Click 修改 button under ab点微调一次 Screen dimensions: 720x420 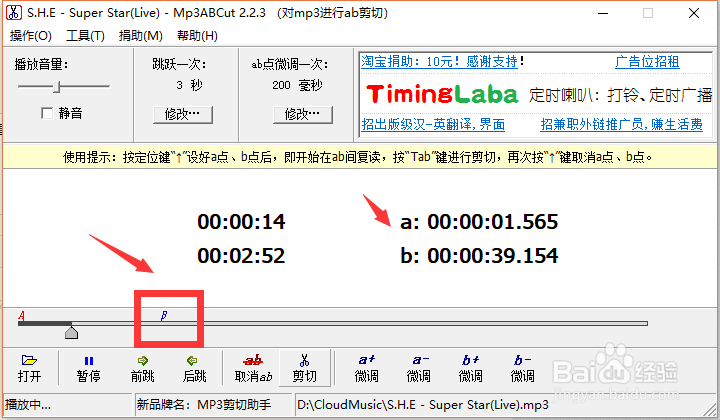[303, 114]
